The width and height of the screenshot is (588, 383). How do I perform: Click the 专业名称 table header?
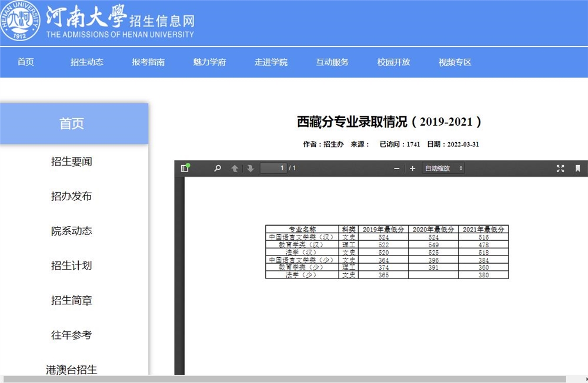click(302, 229)
